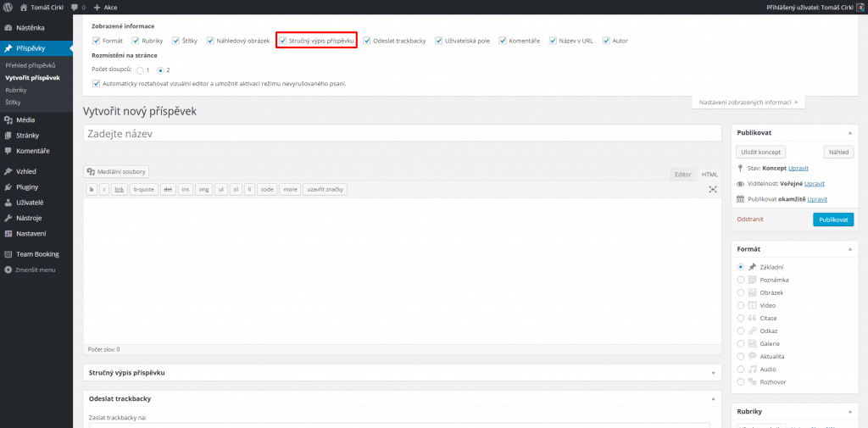
Task: Switch to the HTML tab
Action: (709, 175)
